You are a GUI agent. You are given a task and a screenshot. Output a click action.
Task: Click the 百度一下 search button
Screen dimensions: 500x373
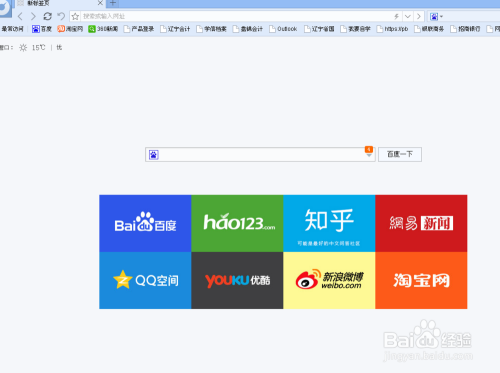(400, 154)
